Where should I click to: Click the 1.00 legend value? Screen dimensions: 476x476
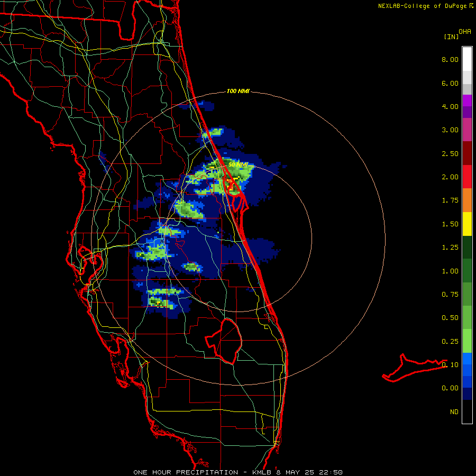(450, 271)
